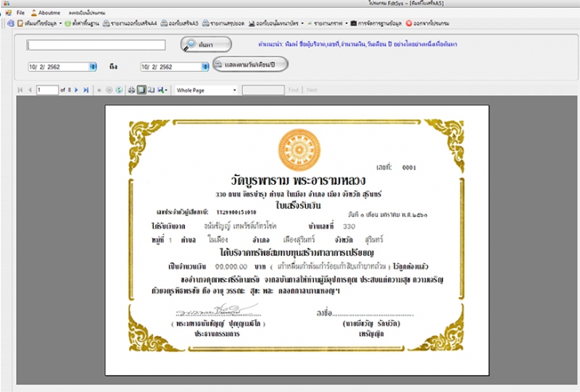
Task: Open the graph report toolbar item
Action: point(326,23)
